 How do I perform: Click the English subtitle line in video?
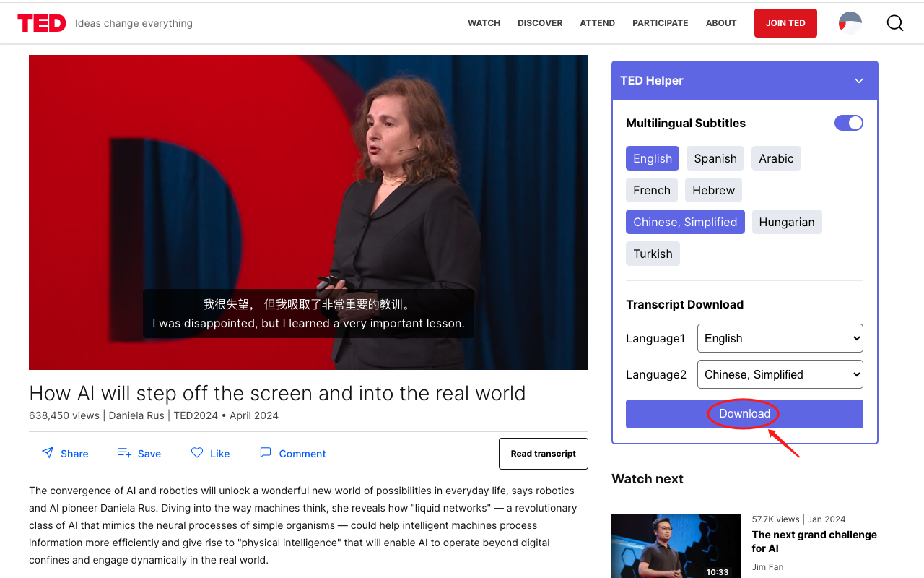coord(308,323)
